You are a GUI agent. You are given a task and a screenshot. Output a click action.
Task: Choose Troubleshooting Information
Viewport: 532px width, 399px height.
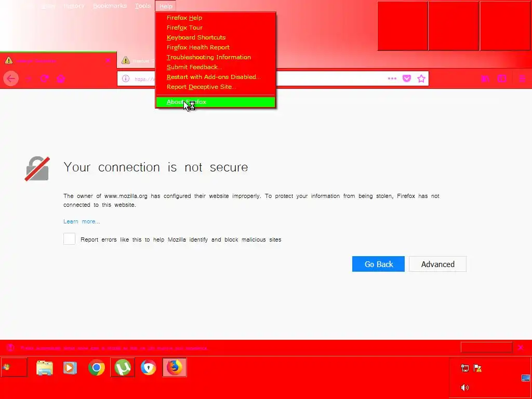tap(216, 57)
